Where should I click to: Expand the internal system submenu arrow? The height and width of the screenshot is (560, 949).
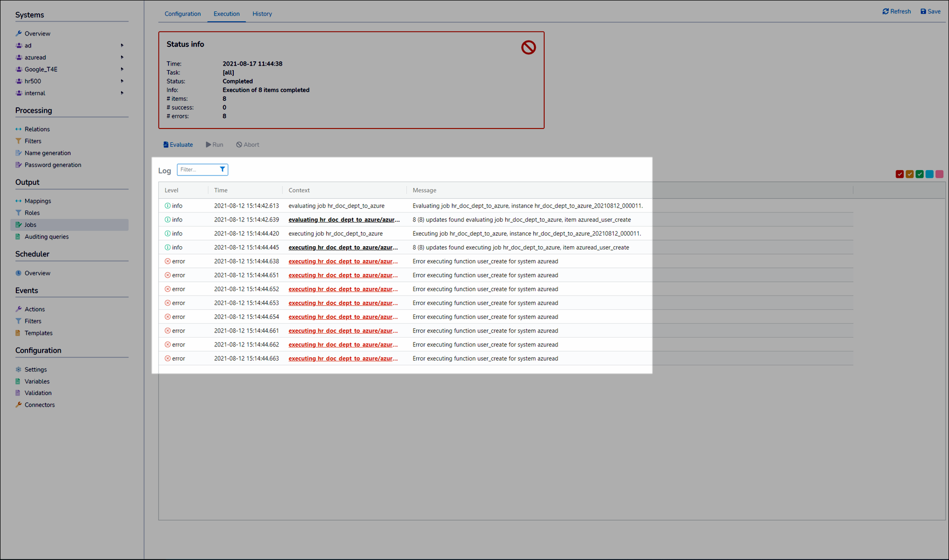coord(122,93)
